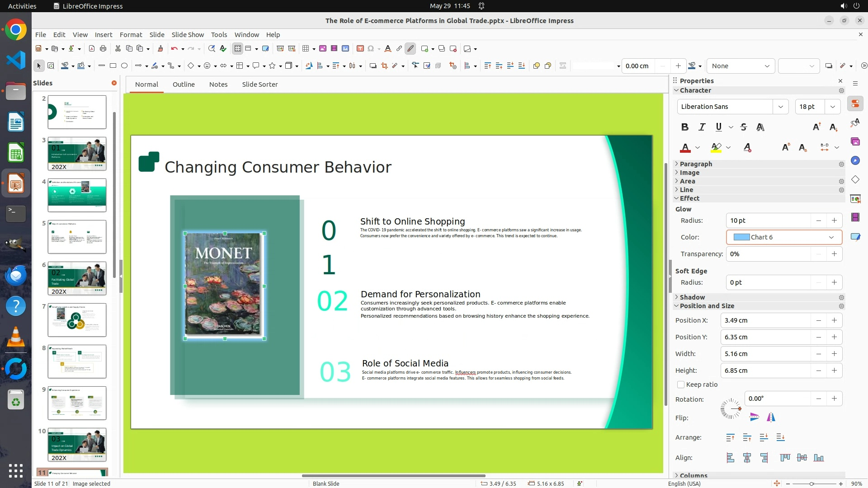Image resolution: width=868 pixels, height=488 pixels.
Task: Click the Bold formatting icon
Action: coord(684,127)
